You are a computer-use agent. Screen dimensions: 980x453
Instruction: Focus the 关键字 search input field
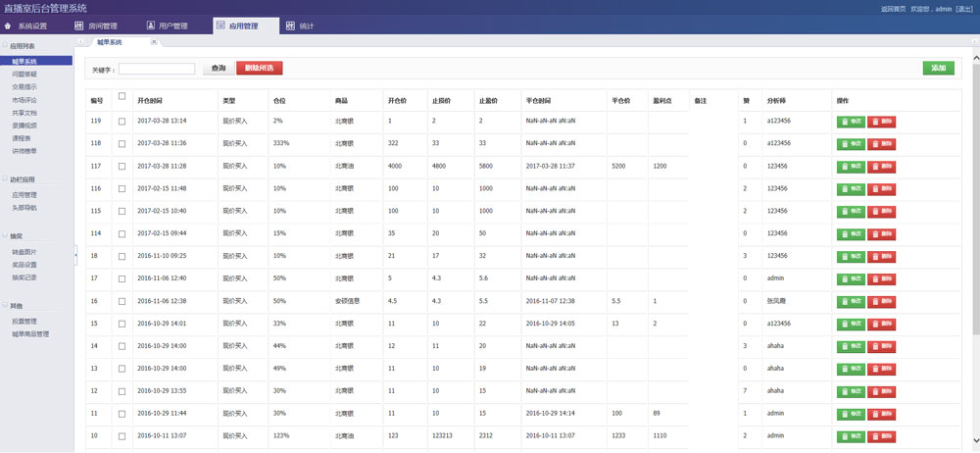157,70
